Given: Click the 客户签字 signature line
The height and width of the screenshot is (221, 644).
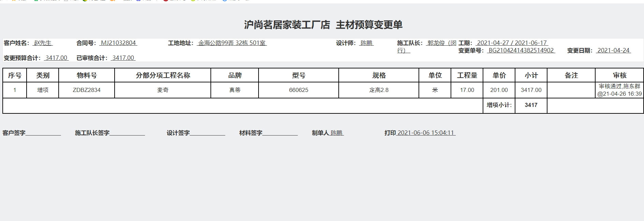Looking at the screenshot, I should (43, 133).
